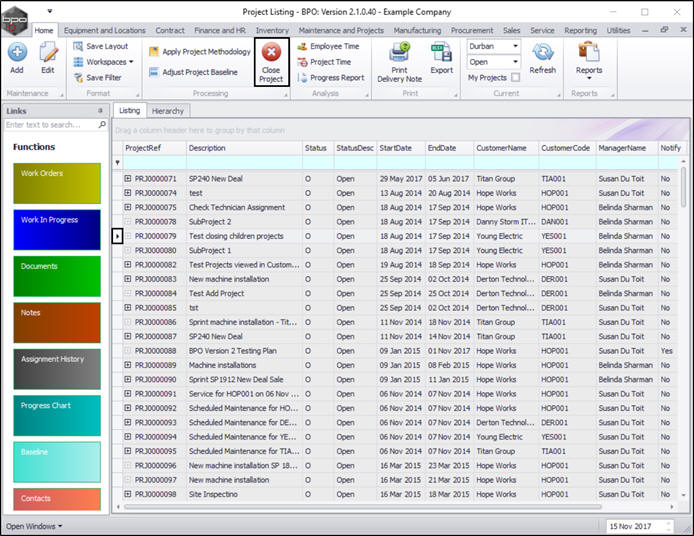Click the Refresh icon

point(543,58)
